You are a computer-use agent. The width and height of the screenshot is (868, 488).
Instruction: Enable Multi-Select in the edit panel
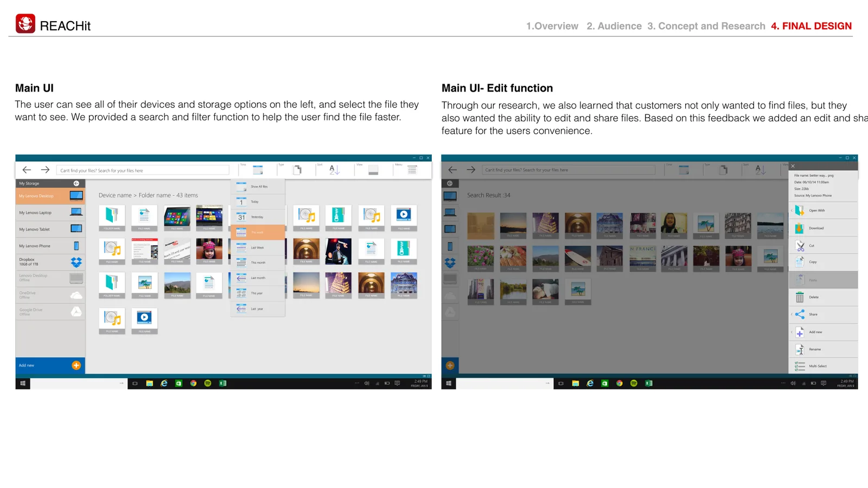point(824,366)
